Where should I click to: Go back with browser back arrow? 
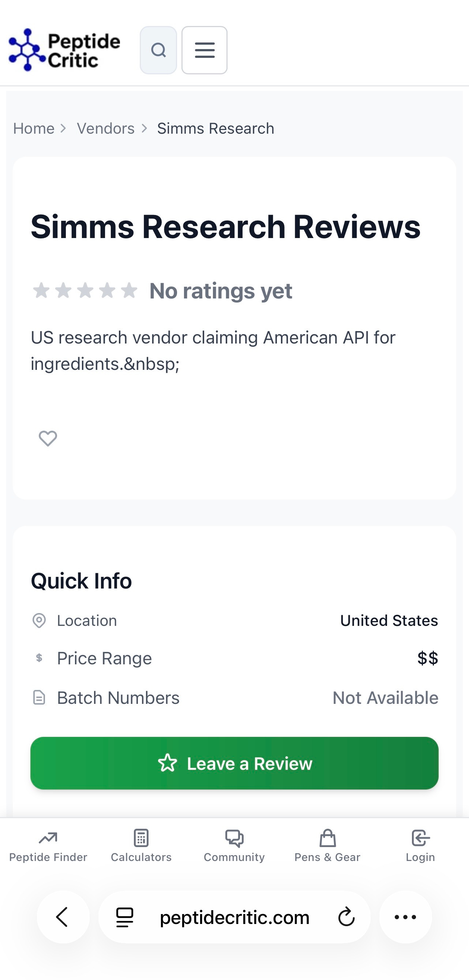pyautogui.click(x=63, y=917)
